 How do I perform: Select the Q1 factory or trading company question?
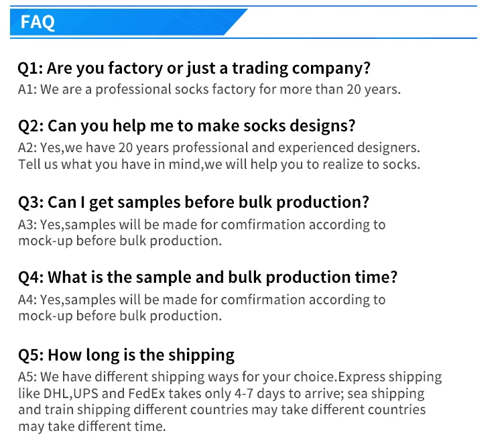194,68
